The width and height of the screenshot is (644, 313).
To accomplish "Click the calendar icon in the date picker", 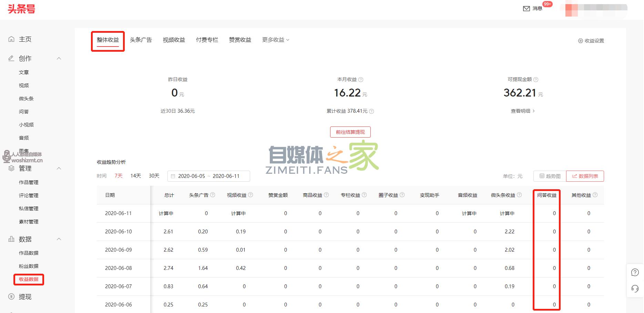I will (x=173, y=176).
